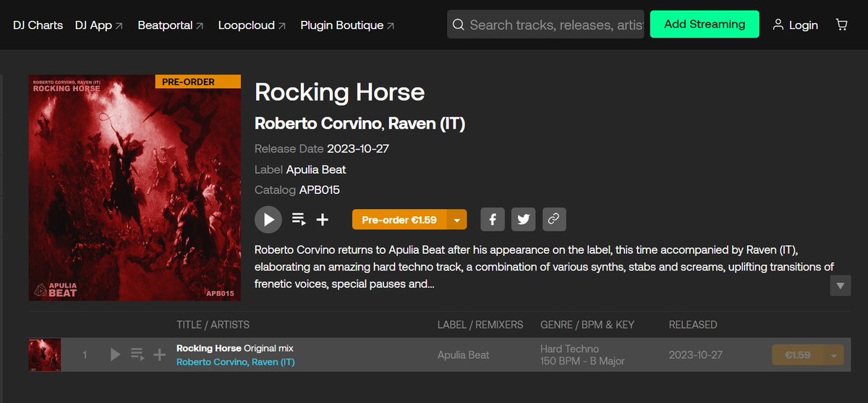
Task: Click Rocking Horse release title heading
Action: [x=339, y=92]
